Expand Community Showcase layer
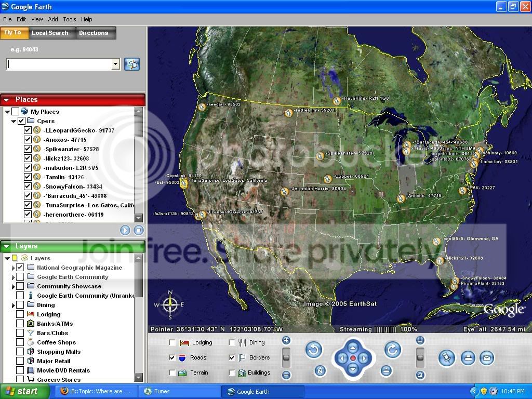Screen dimensions: 532x399 13,286
